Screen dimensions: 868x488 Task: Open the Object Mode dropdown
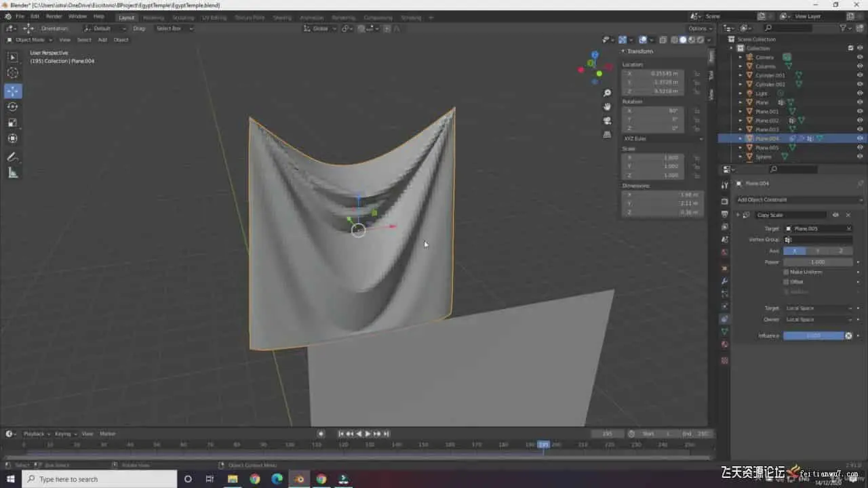pyautogui.click(x=31, y=40)
